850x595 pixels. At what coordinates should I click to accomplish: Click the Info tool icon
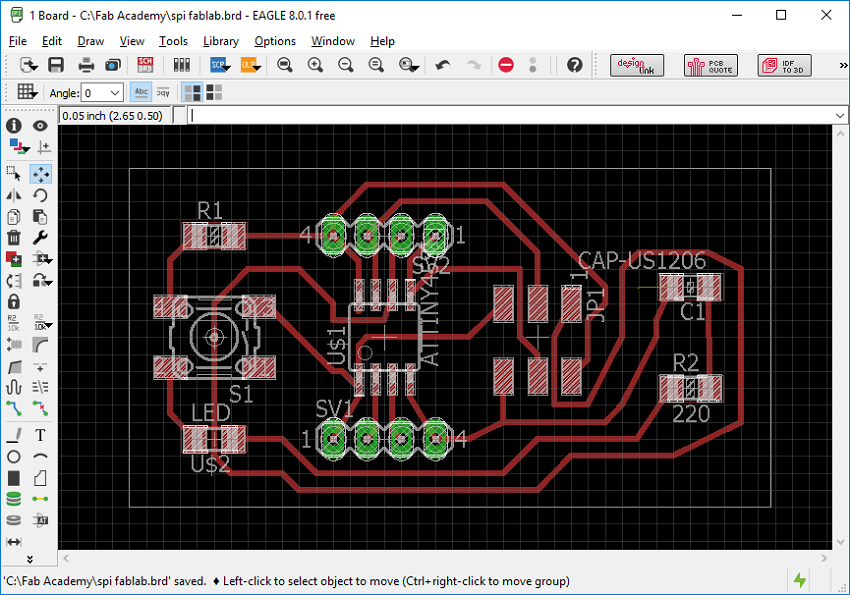(x=14, y=126)
